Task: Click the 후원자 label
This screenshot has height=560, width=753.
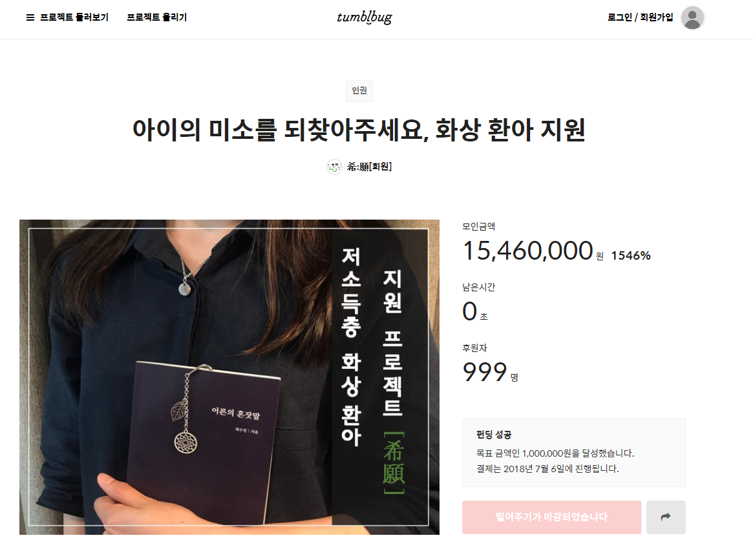Action: (x=474, y=347)
